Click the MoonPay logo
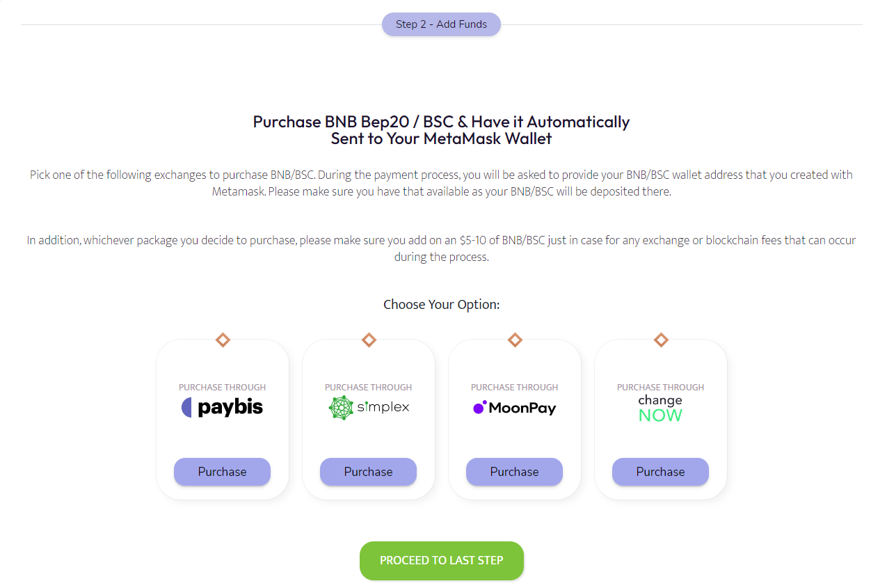The image size is (871, 588). (x=514, y=408)
